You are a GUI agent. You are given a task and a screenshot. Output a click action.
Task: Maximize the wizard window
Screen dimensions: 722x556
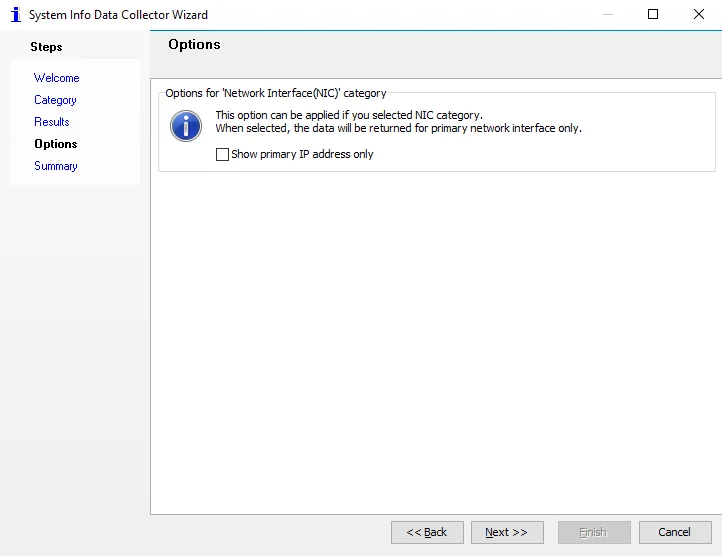[x=653, y=14]
